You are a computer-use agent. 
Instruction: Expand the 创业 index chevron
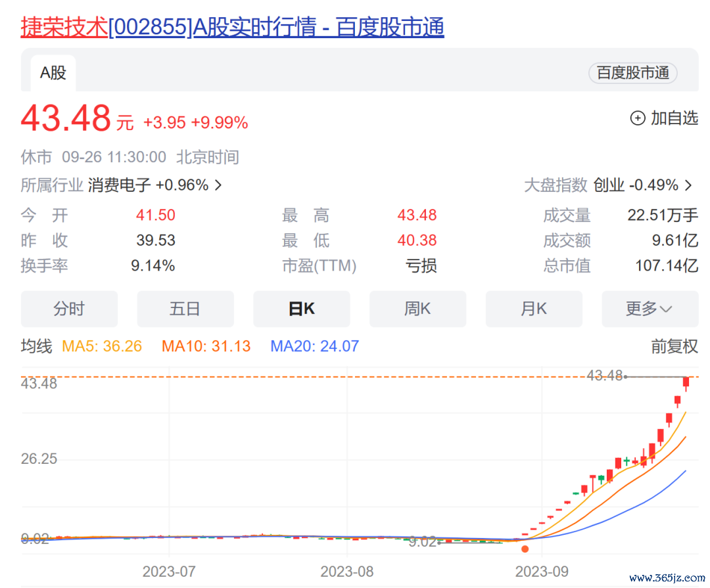[x=689, y=185]
